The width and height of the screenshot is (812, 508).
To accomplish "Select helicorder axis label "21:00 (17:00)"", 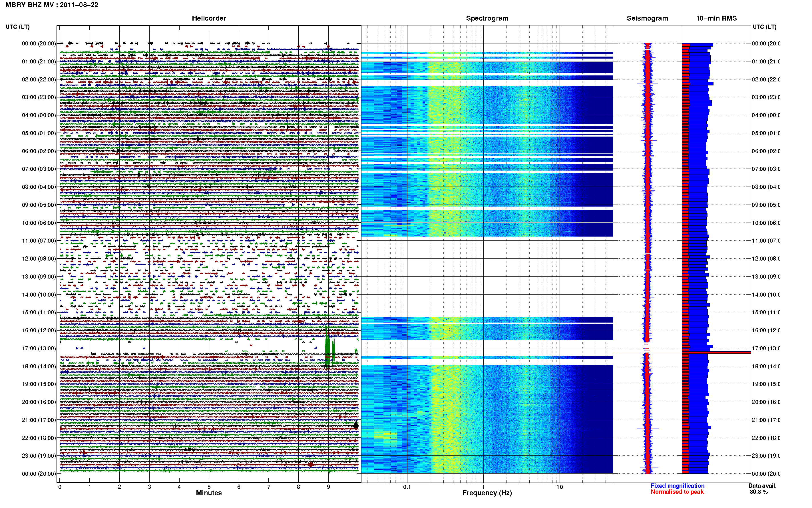I will point(39,420).
